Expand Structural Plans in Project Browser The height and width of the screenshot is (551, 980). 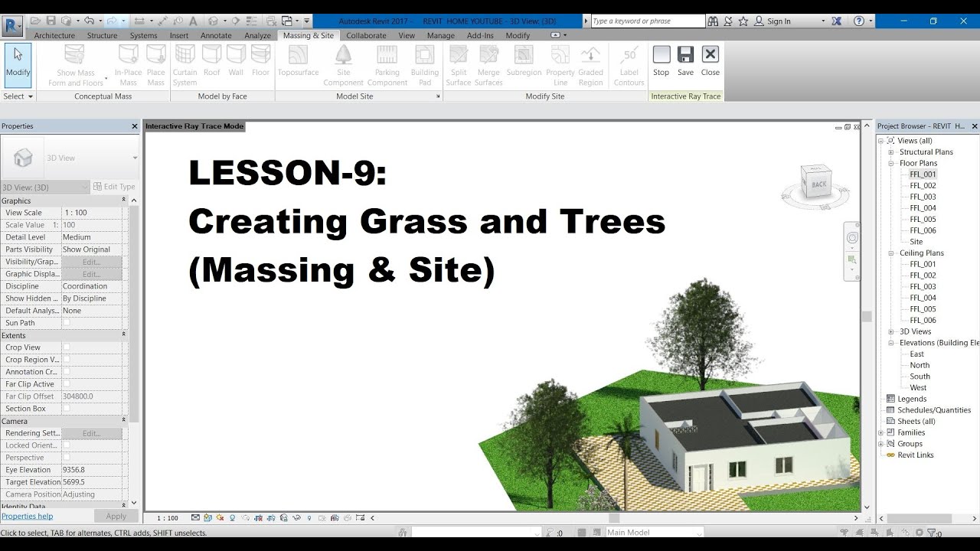coord(891,152)
